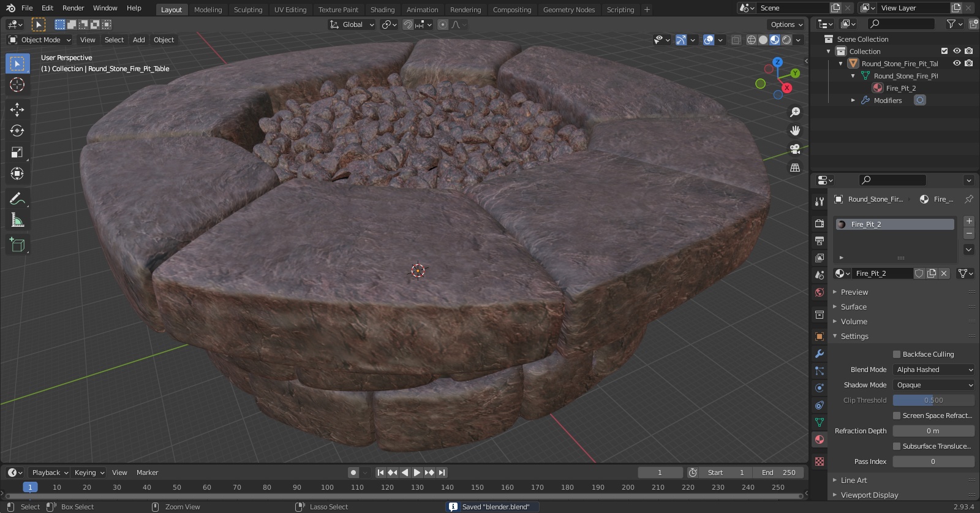
Task: Switch to the Sculpting workspace tab
Action: coord(248,10)
